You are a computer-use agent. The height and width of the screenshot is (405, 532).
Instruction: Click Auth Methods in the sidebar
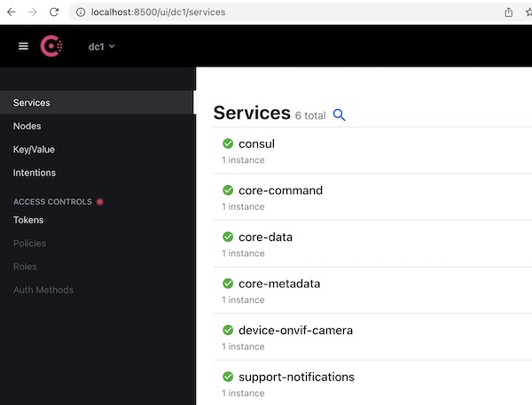[x=43, y=290]
